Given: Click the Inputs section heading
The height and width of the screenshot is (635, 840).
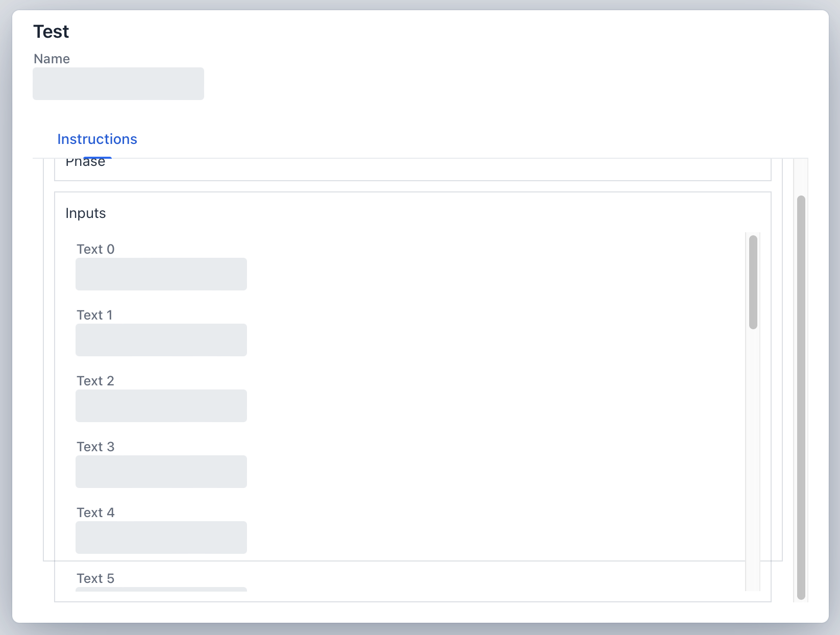Looking at the screenshot, I should (86, 213).
